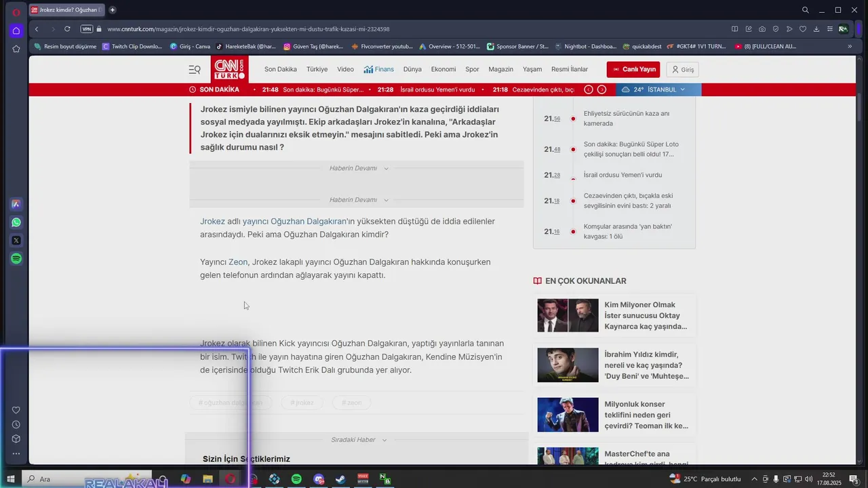This screenshot has height=488, width=868.
Task: Click the Ara taskbar search box
Action: 87,479
